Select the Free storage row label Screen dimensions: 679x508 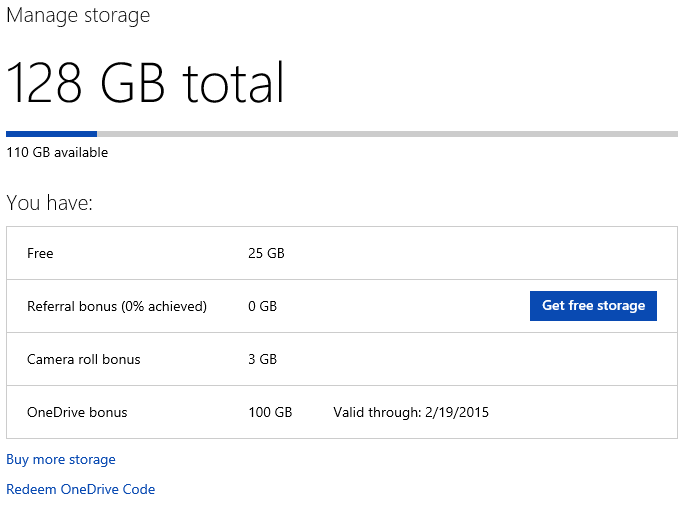[x=40, y=253]
